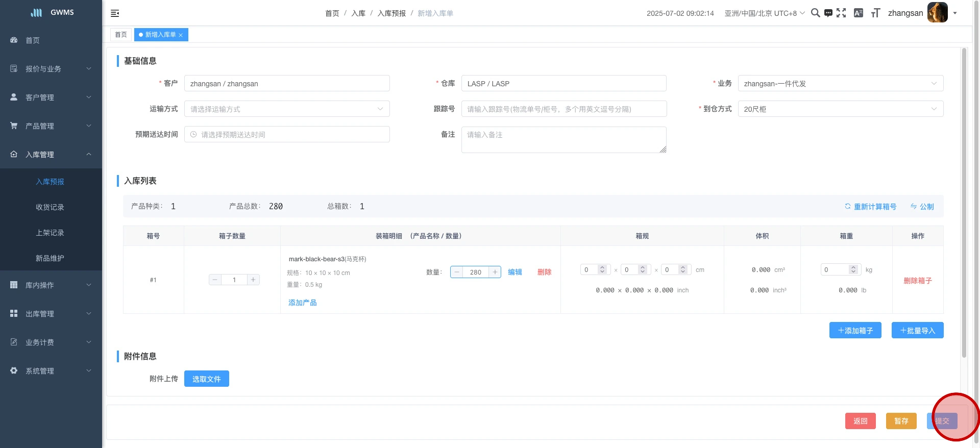Click the 添加箱子 button

point(855,331)
